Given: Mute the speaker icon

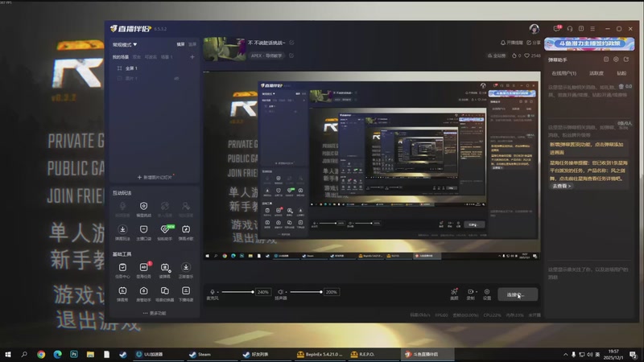Looking at the screenshot, I should pos(280,292).
